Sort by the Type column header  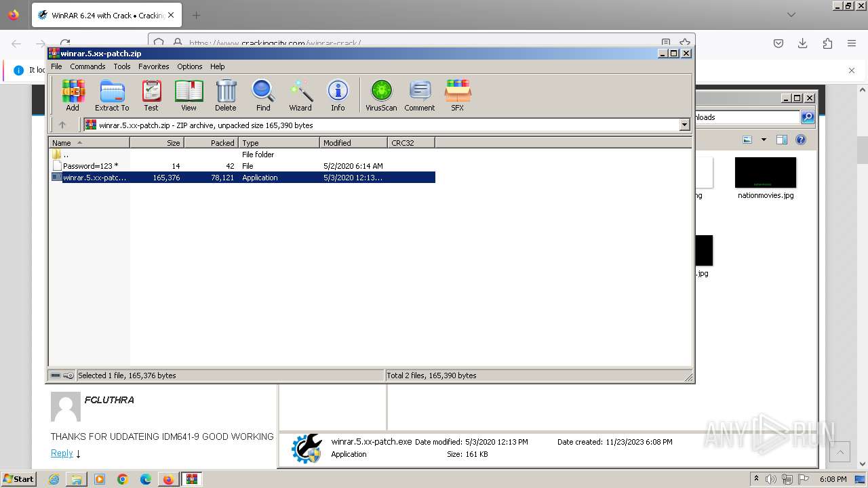[x=279, y=143]
